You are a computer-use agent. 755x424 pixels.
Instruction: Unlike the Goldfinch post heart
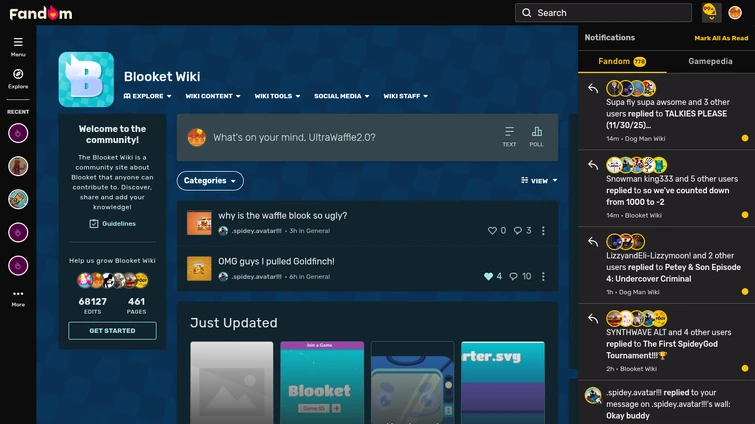pyautogui.click(x=488, y=276)
